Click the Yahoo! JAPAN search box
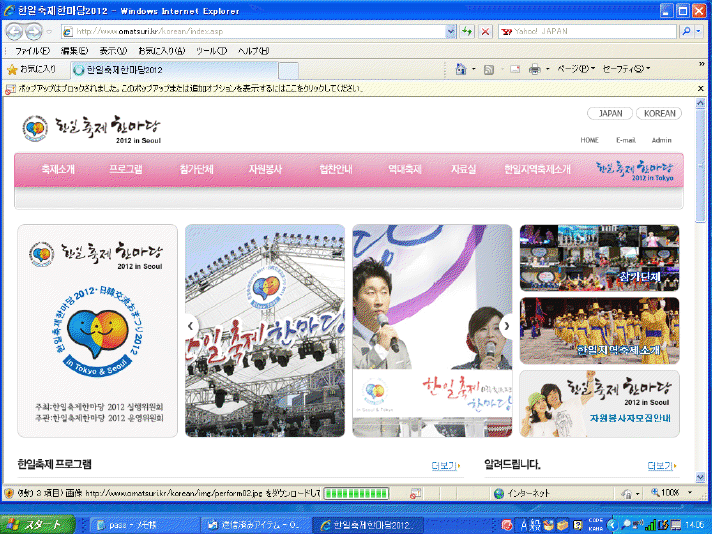The image size is (712, 534). (587, 31)
